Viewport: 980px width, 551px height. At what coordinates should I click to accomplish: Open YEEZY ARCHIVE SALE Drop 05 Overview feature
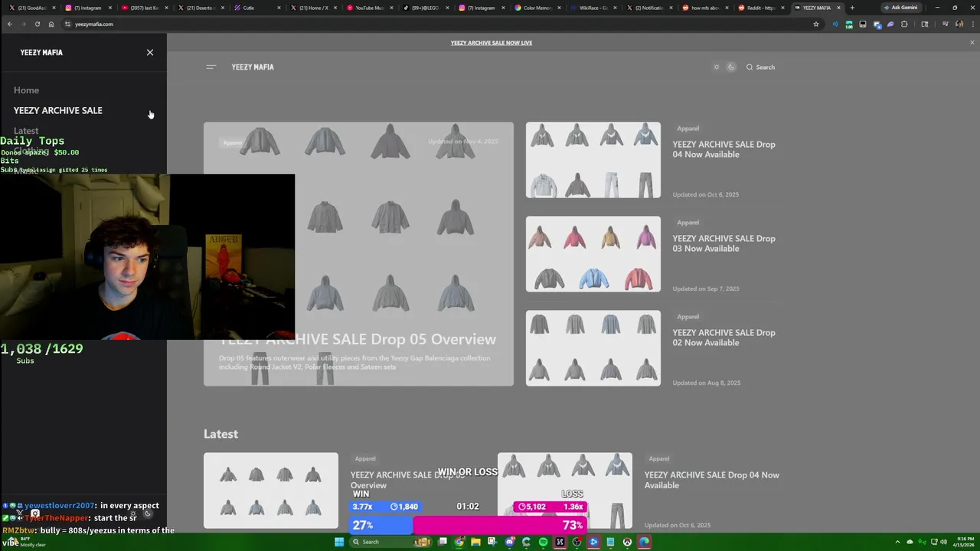pyautogui.click(x=358, y=254)
